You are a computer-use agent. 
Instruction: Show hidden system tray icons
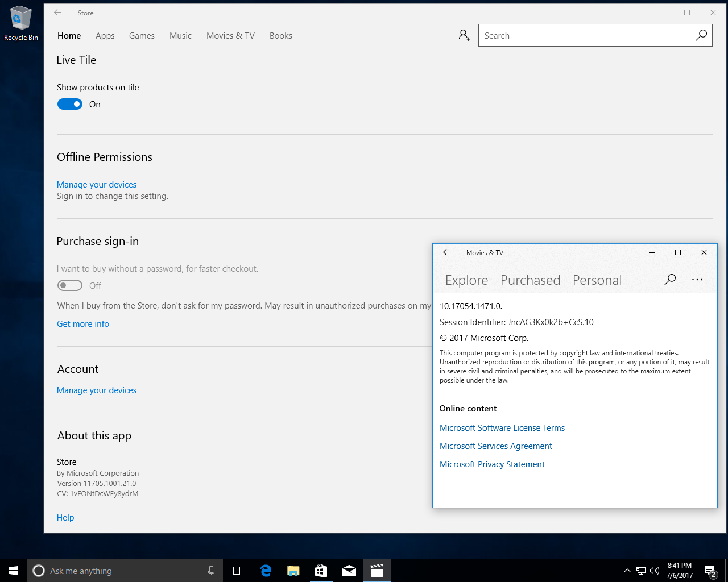pyautogui.click(x=627, y=571)
